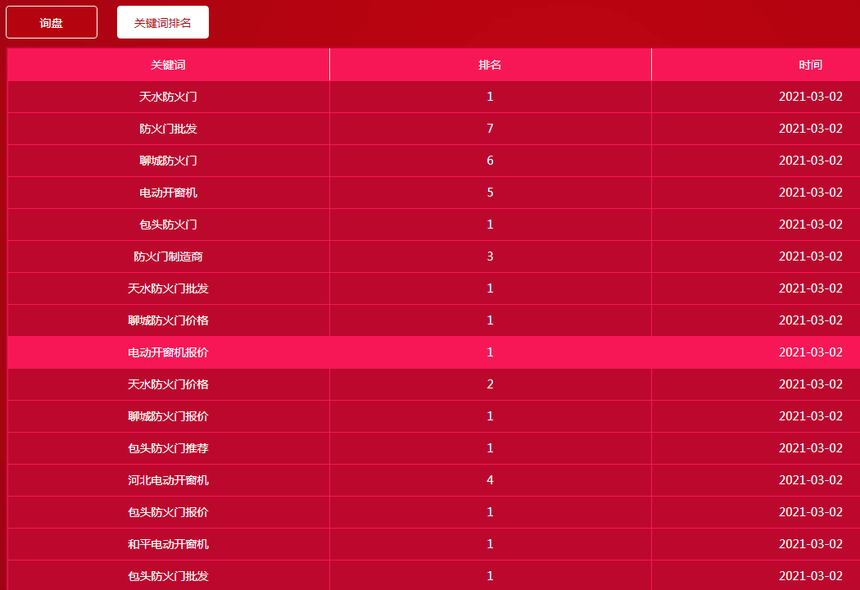Select rank 2 in 天水防火门价格 row
The height and width of the screenshot is (590, 860).
pyautogui.click(x=490, y=384)
